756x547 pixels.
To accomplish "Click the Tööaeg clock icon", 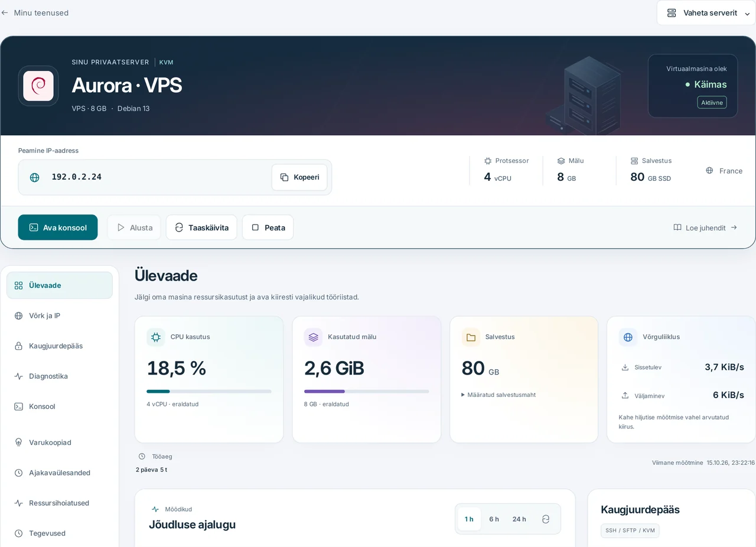I will (x=142, y=456).
